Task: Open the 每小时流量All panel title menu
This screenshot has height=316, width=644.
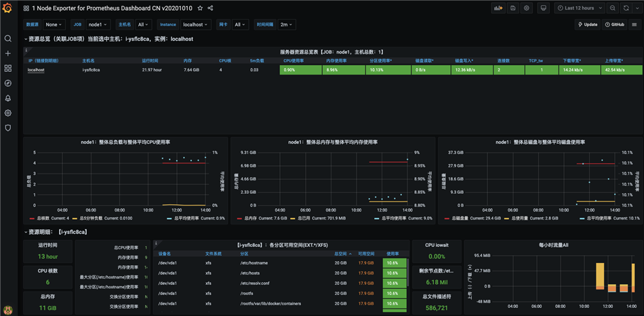Action: (554, 245)
